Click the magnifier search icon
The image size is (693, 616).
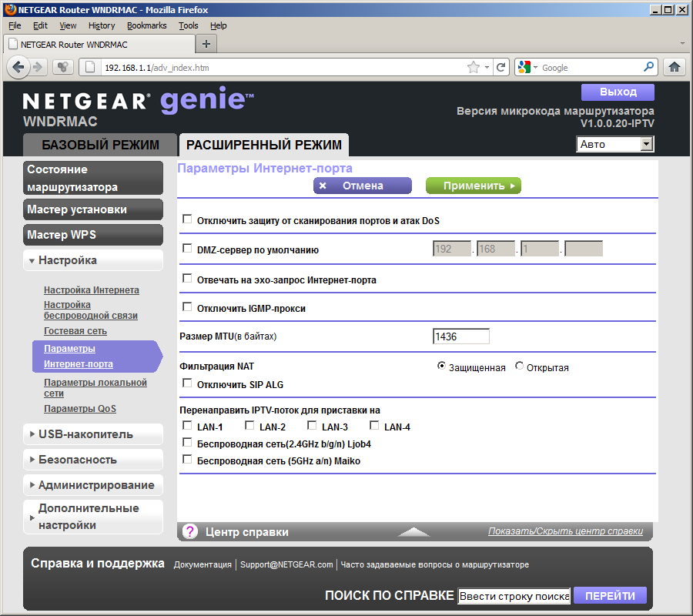point(648,67)
